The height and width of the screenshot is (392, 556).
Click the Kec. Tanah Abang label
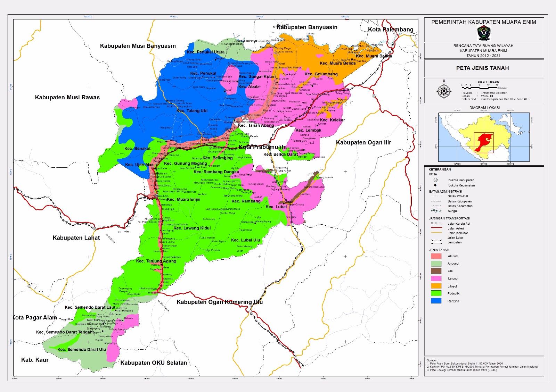coord(256,125)
